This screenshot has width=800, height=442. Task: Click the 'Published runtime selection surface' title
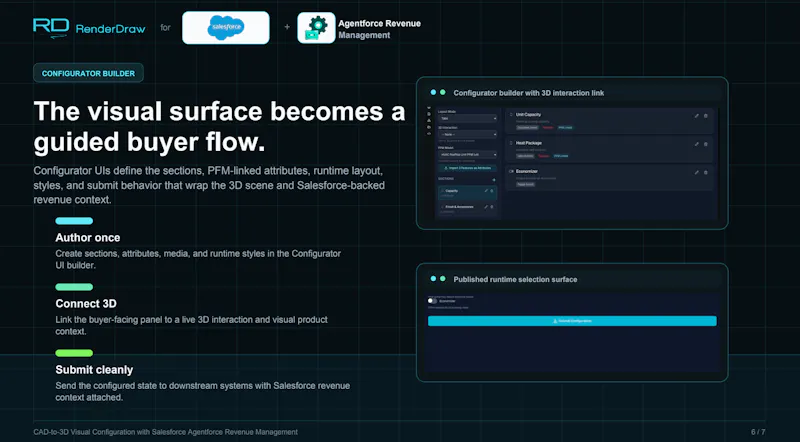[515, 279]
